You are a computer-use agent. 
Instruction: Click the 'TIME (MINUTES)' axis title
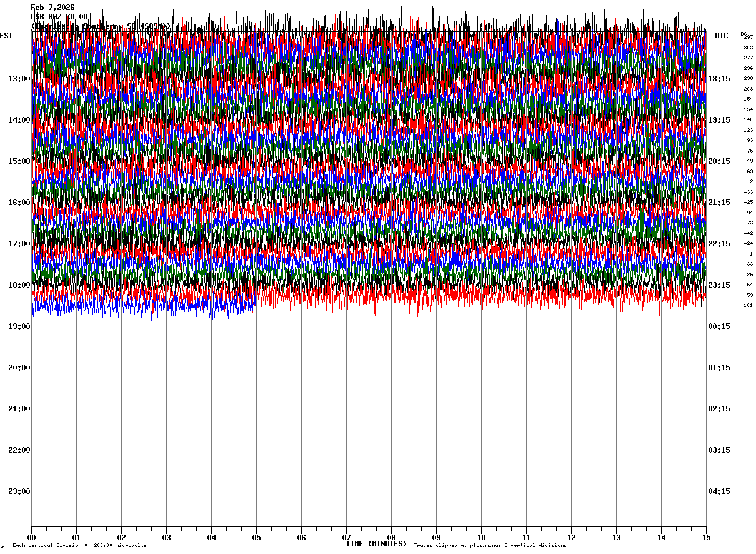[376, 544]
